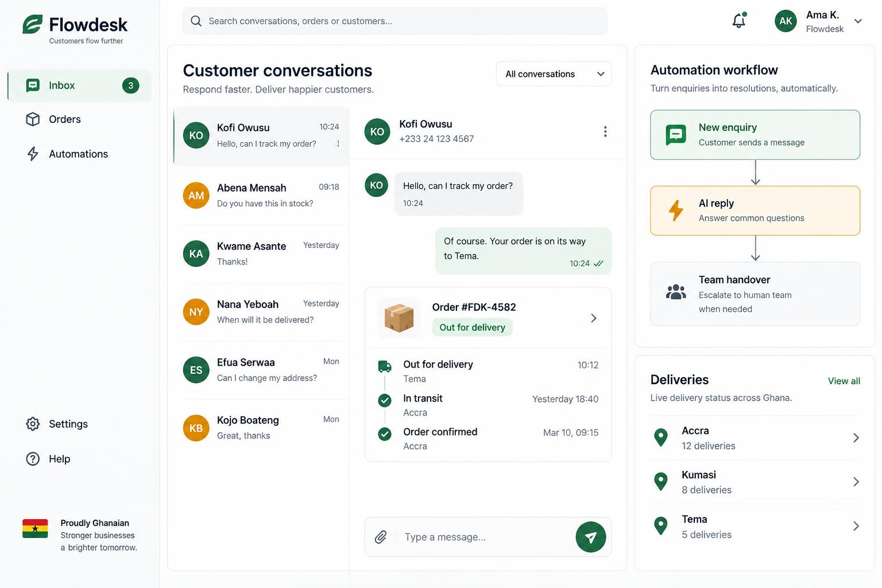
Task: Click the Kumasi location pin icon
Action: (661, 482)
